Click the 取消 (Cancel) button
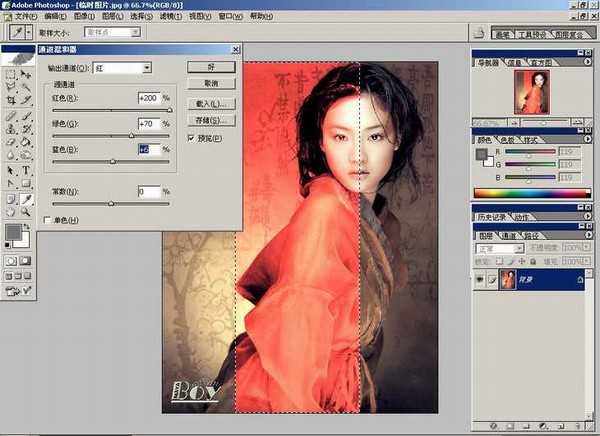 (x=209, y=84)
